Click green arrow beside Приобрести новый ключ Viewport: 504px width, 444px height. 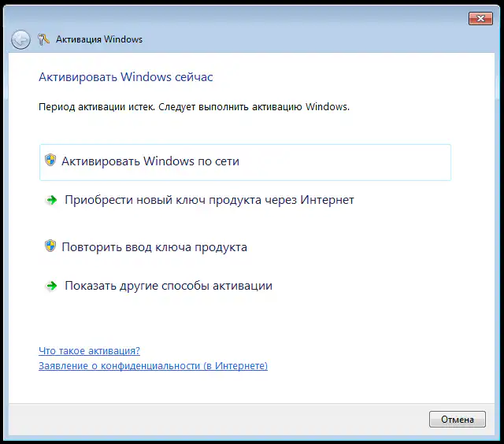(51, 200)
